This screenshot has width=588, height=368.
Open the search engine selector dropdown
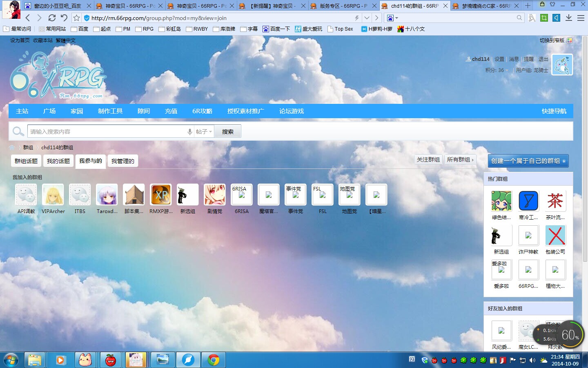392,18
